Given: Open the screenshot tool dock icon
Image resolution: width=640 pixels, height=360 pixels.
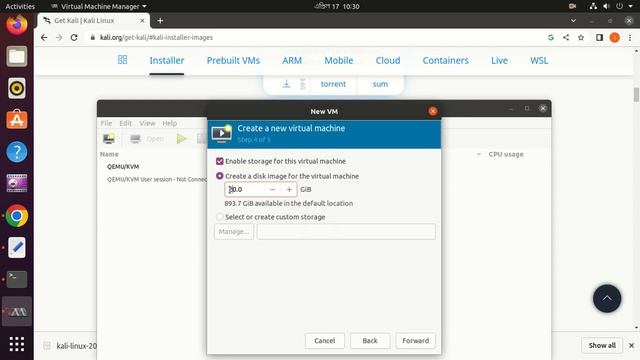Looking at the screenshot, I should pos(17,183).
